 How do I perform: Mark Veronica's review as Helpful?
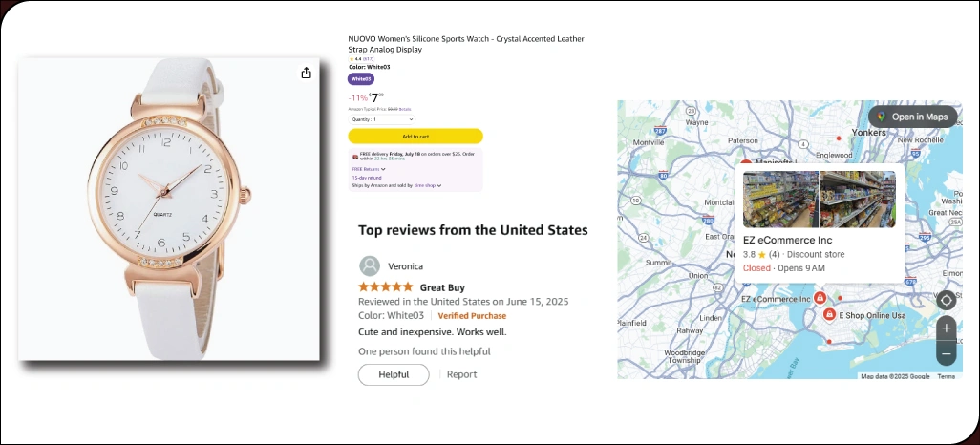pyautogui.click(x=394, y=374)
